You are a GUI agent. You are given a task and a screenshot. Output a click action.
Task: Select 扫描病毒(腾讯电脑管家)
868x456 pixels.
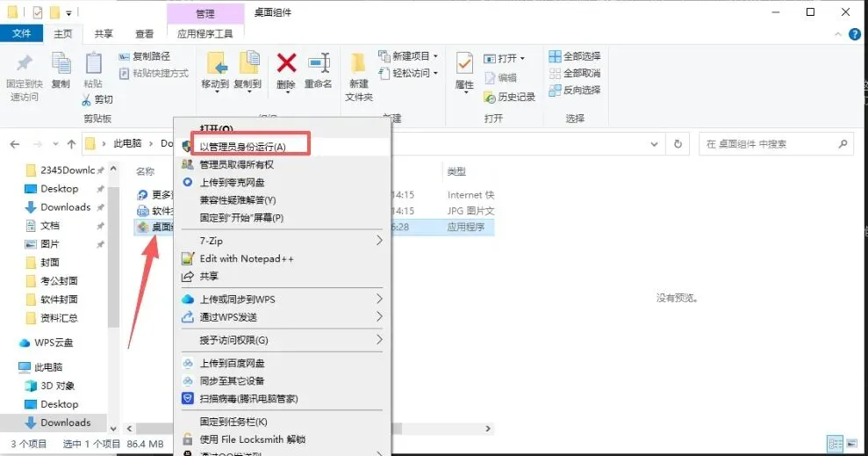pyautogui.click(x=283, y=399)
